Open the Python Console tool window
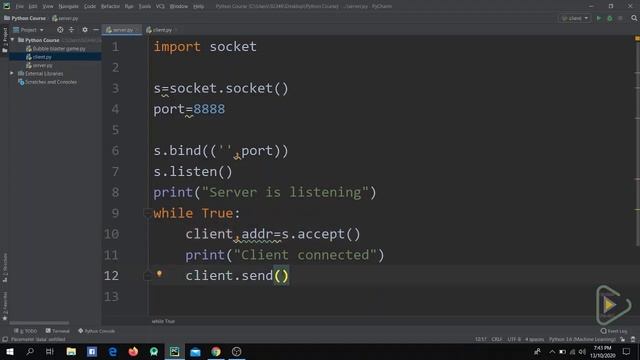 (x=96, y=331)
